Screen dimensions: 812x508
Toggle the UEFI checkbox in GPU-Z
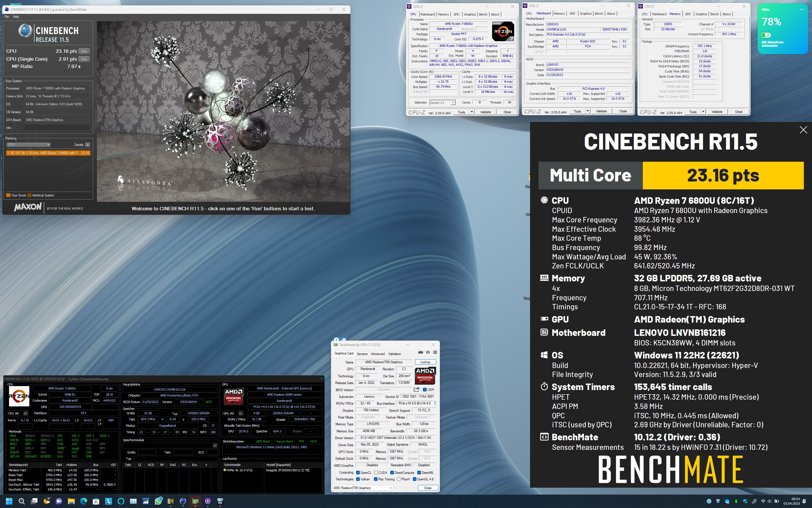[x=425, y=390]
